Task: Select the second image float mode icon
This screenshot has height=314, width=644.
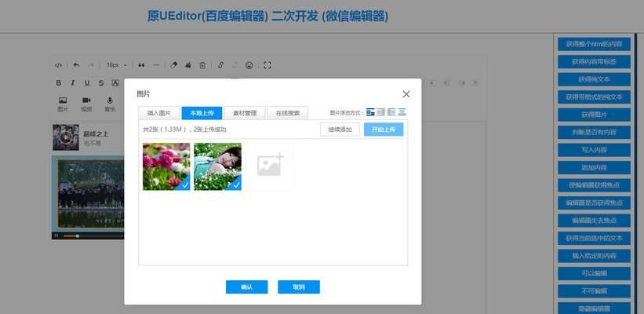Action: click(x=381, y=111)
